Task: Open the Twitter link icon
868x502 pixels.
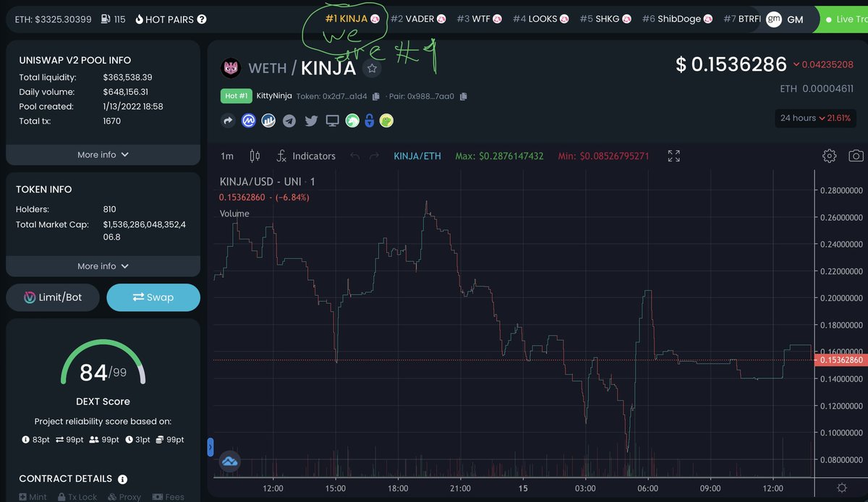Action: coord(311,121)
